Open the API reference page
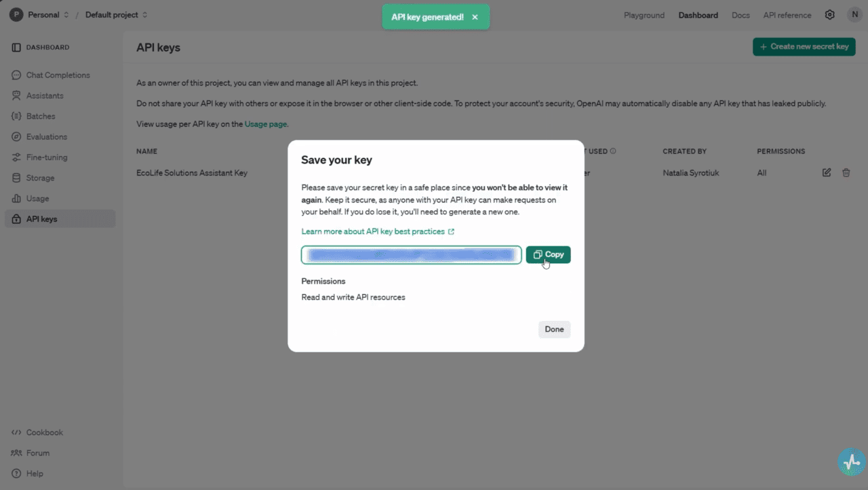The image size is (868, 490). tap(787, 14)
